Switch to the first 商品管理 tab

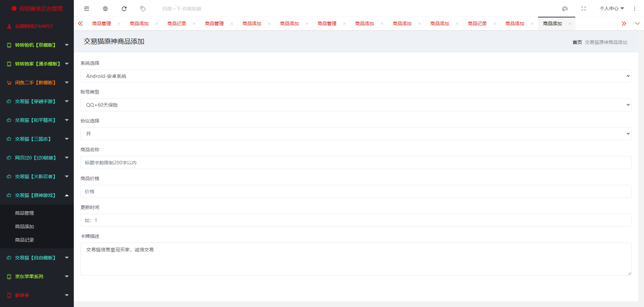[102, 23]
